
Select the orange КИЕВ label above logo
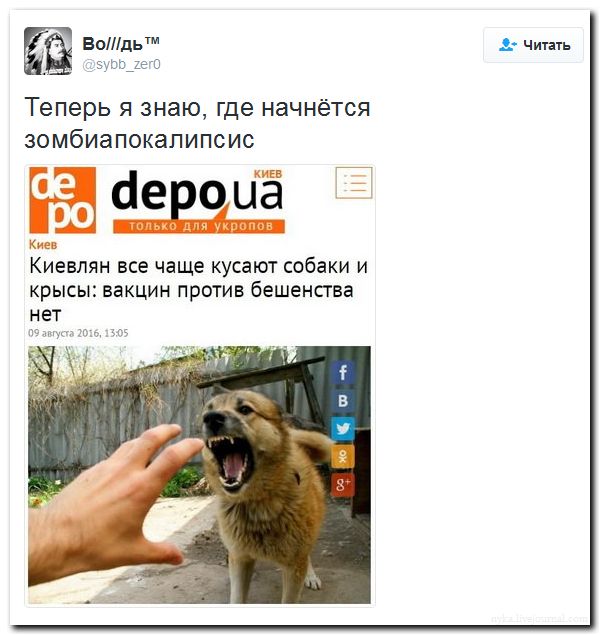[268, 174]
